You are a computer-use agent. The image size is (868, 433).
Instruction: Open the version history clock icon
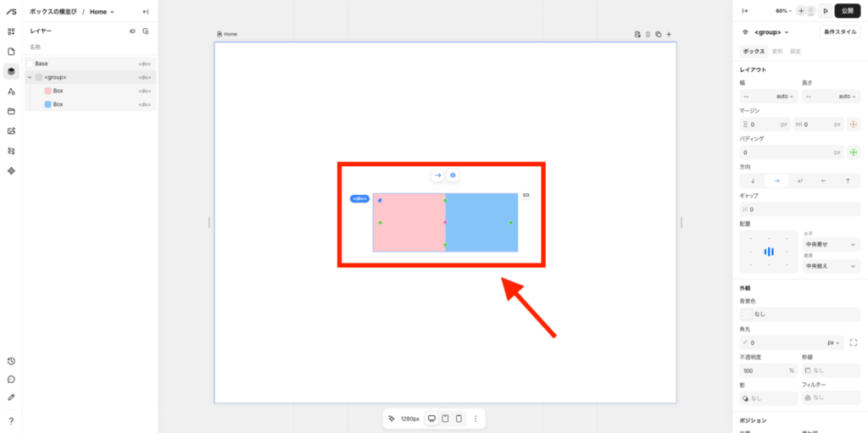(x=11, y=361)
